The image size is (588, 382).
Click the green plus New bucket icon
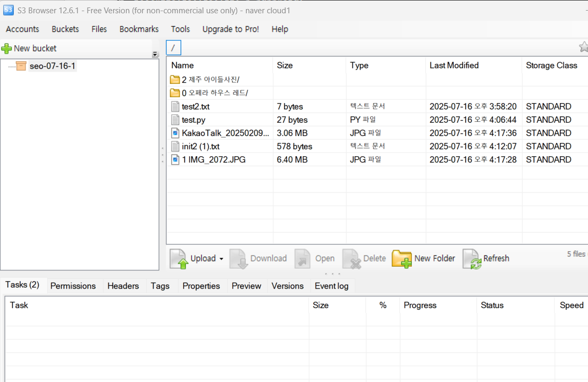pos(6,48)
